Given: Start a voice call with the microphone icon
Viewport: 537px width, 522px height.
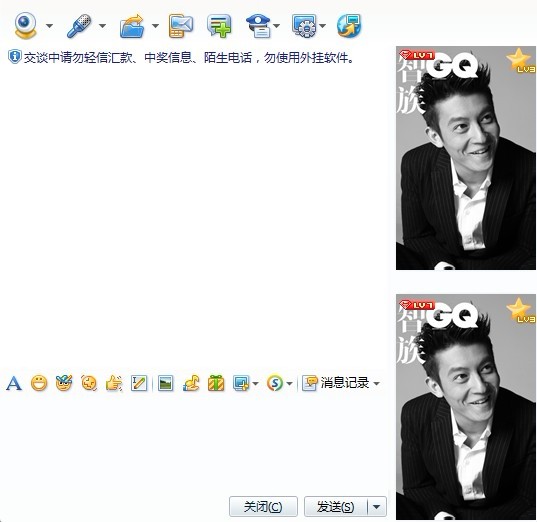Looking at the screenshot, I should click(79, 26).
